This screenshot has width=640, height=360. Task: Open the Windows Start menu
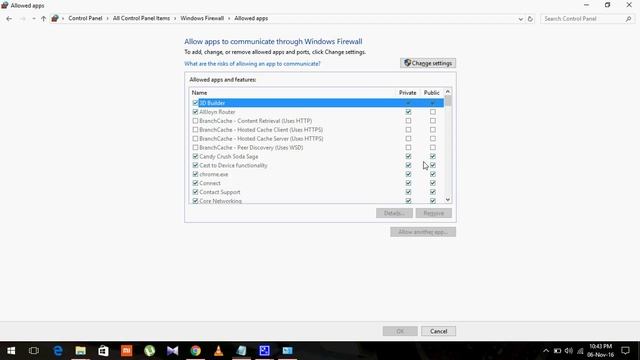[x=11, y=351]
